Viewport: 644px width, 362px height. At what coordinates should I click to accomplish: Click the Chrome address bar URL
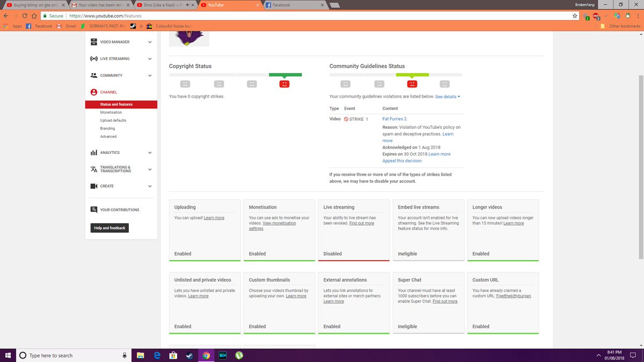(x=105, y=16)
